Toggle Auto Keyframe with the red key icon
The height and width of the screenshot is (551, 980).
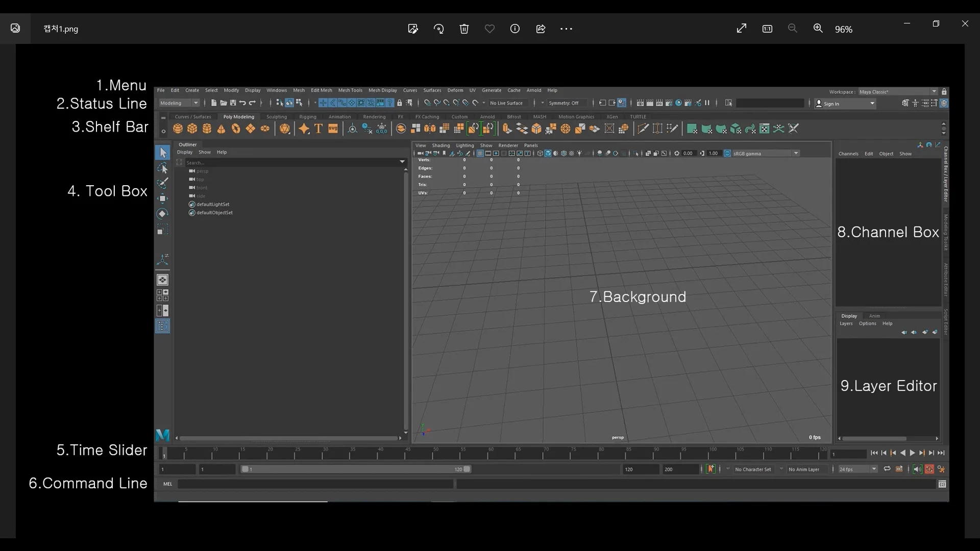coord(930,469)
